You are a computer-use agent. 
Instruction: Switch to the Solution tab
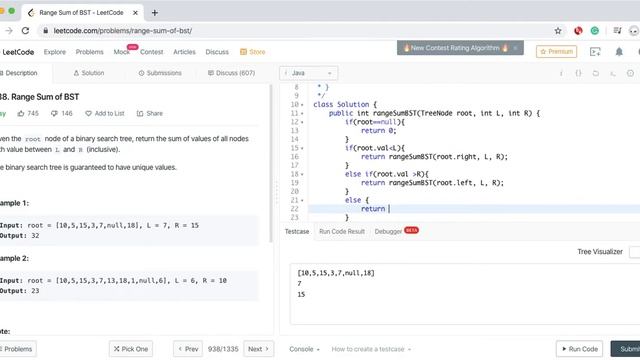(89, 73)
